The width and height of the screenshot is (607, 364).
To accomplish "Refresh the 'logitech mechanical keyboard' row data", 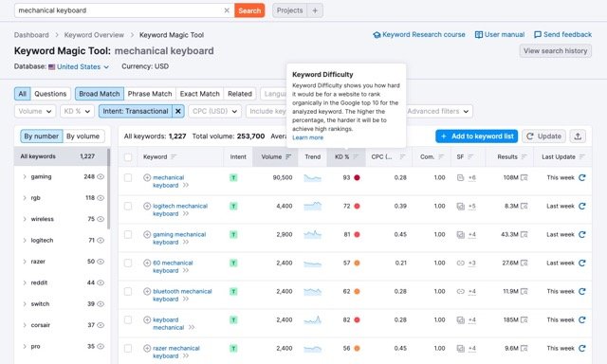I will tap(581, 207).
